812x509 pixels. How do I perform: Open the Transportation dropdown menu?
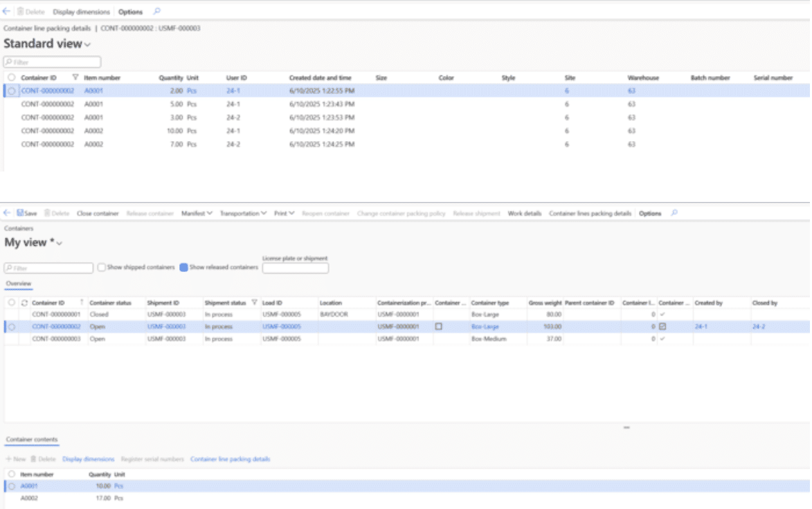click(x=243, y=214)
